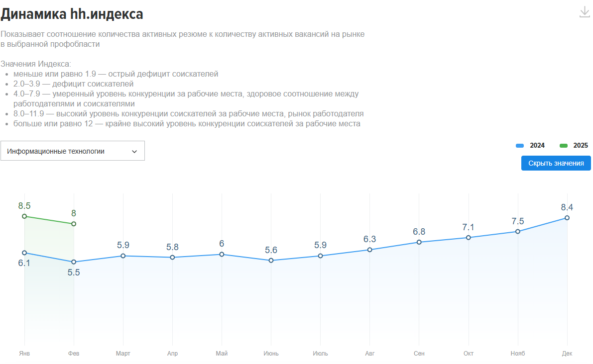The image size is (593, 364).
Task: Click the dropdown chevron arrow
Action: pos(134,152)
